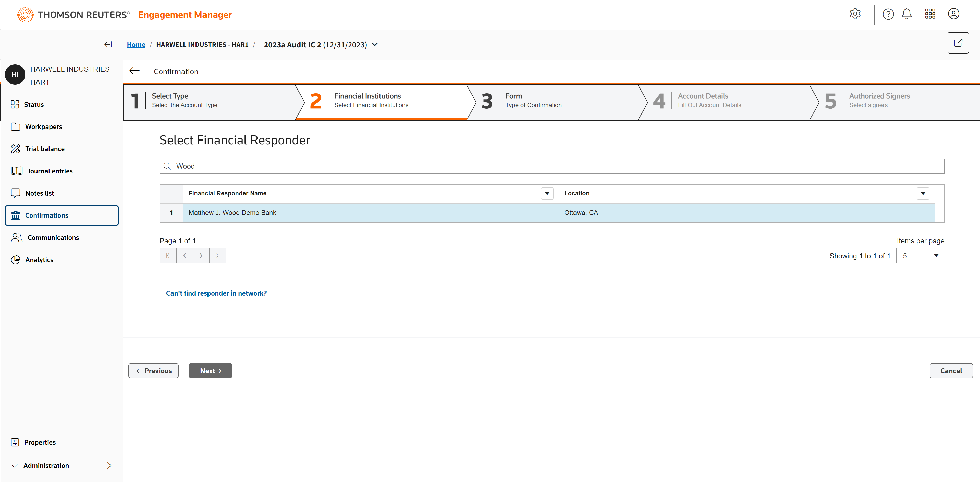
Task: Click the Next button
Action: [x=210, y=371]
